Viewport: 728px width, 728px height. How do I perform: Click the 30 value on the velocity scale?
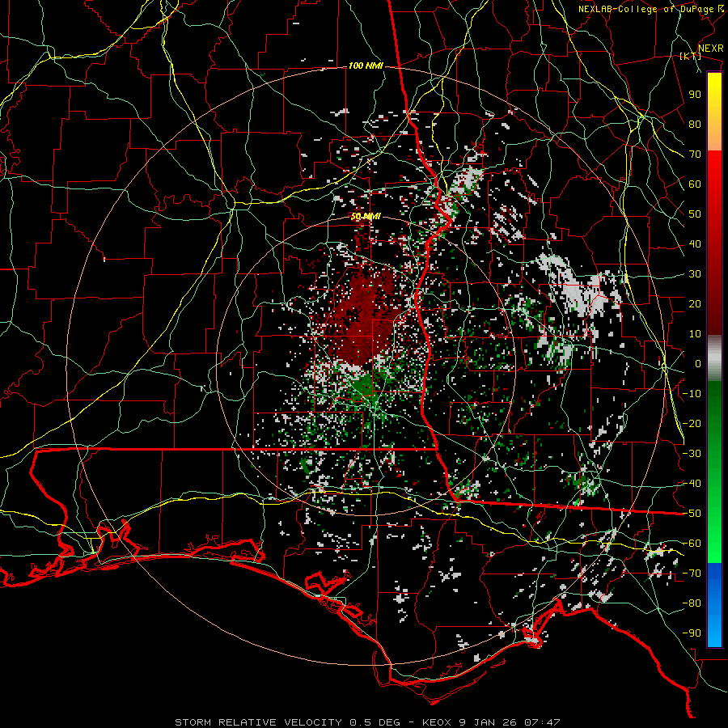695,274
